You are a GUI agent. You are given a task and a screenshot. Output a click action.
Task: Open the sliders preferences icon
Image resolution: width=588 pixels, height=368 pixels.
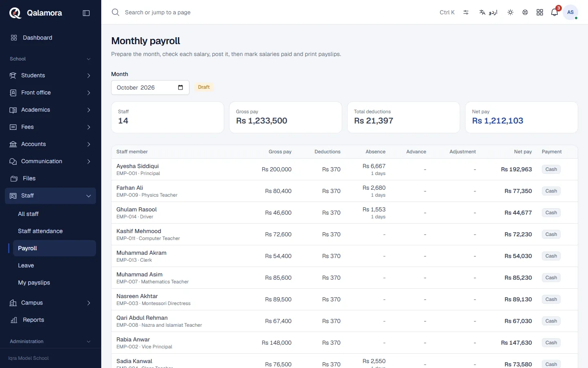pos(466,12)
